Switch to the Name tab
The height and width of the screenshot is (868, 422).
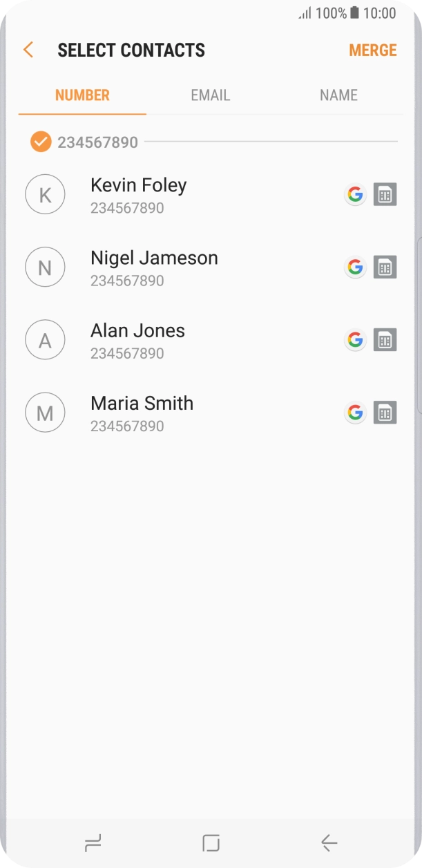point(338,95)
